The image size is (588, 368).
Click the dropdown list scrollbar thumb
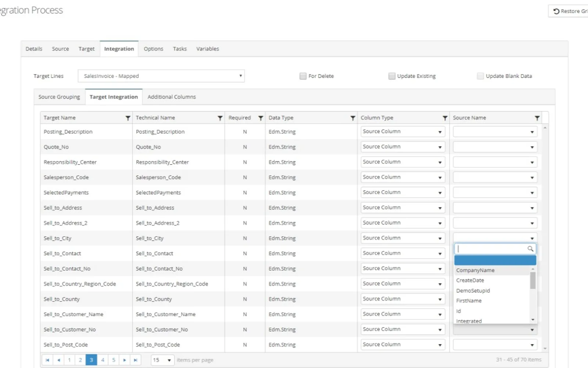(533, 280)
